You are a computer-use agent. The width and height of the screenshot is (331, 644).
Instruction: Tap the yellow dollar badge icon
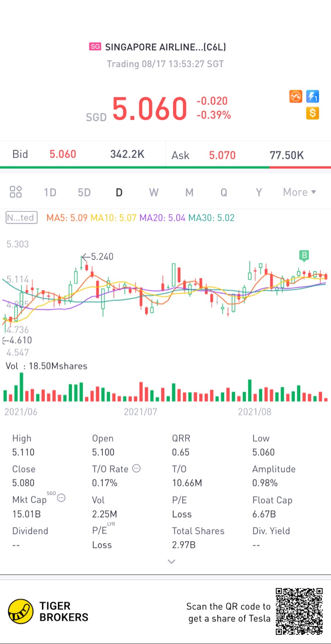click(x=312, y=113)
